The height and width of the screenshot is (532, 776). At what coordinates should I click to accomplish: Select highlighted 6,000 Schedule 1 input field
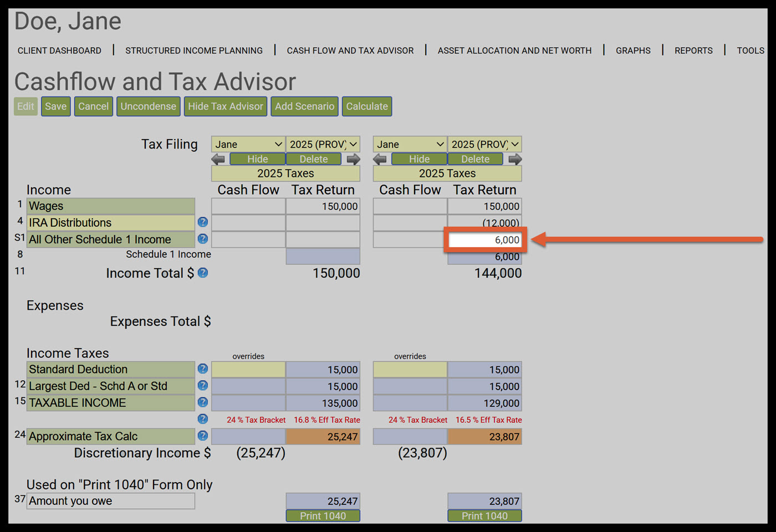tap(485, 240)
